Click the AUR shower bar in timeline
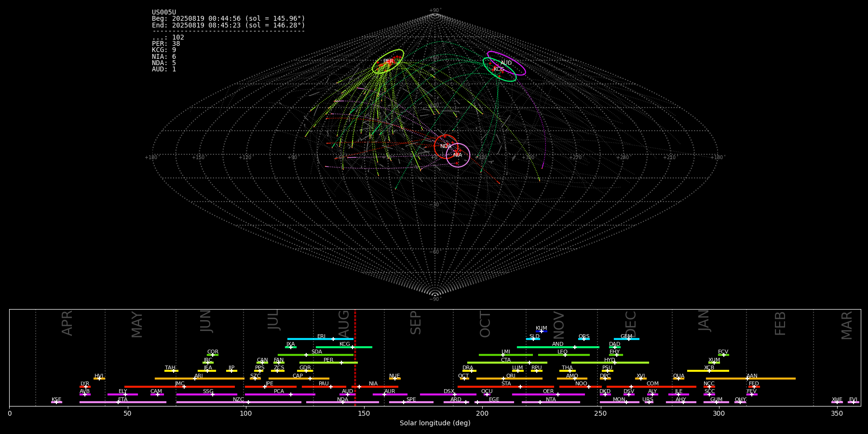The image size is (868, 434). coord(390,394)
